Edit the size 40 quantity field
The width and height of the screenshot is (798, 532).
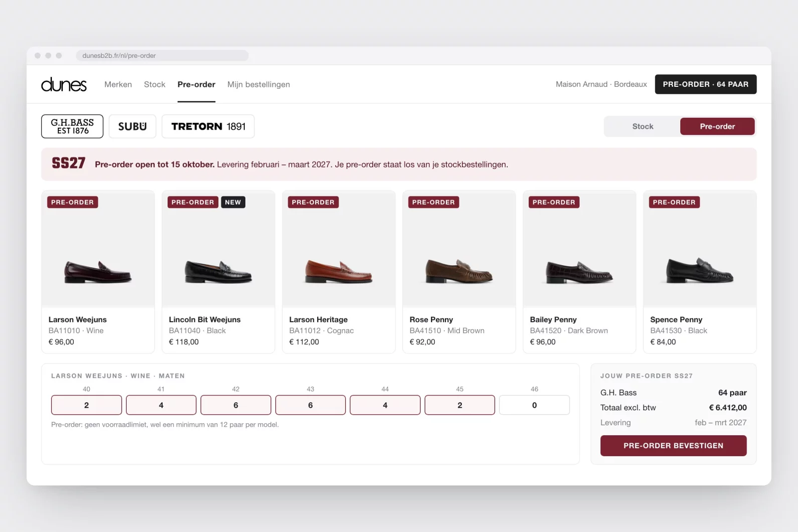click(x=86, y=405)
